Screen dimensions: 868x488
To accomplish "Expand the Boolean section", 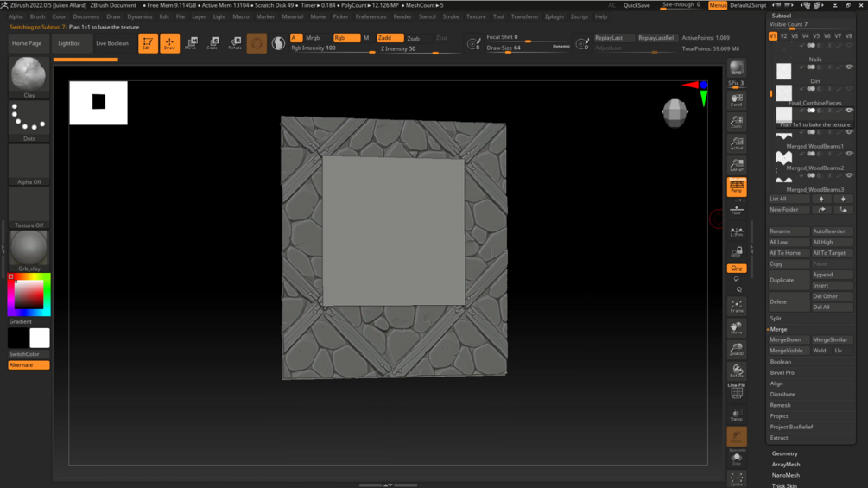I will tap(781, 362).
